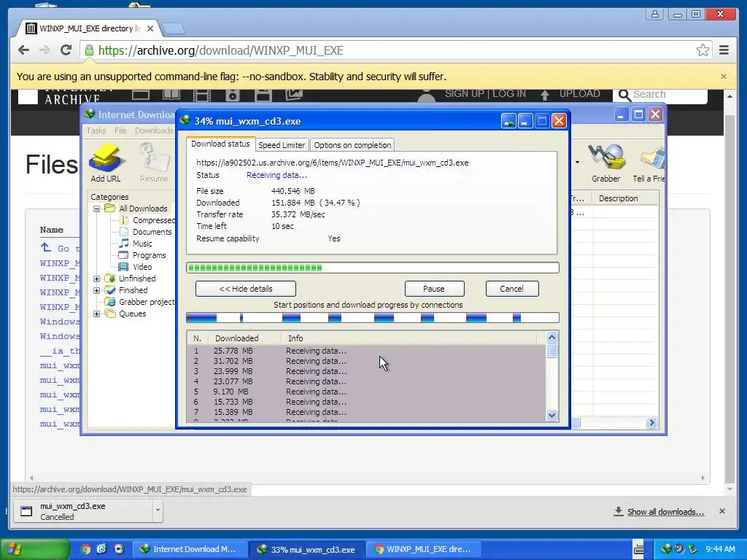Click connections list scroll down arrow
This screenshot has width=747, height=560.
coord(551,415)
